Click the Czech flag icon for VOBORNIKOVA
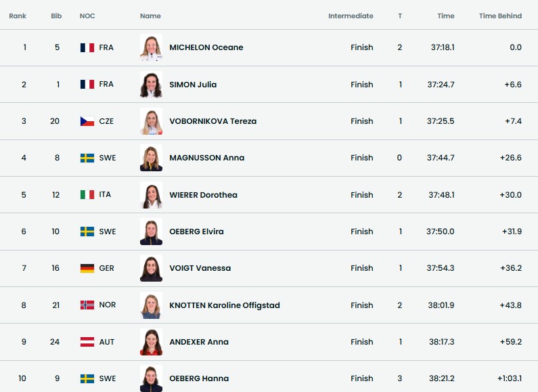538x392 pixels. point(87,121)
